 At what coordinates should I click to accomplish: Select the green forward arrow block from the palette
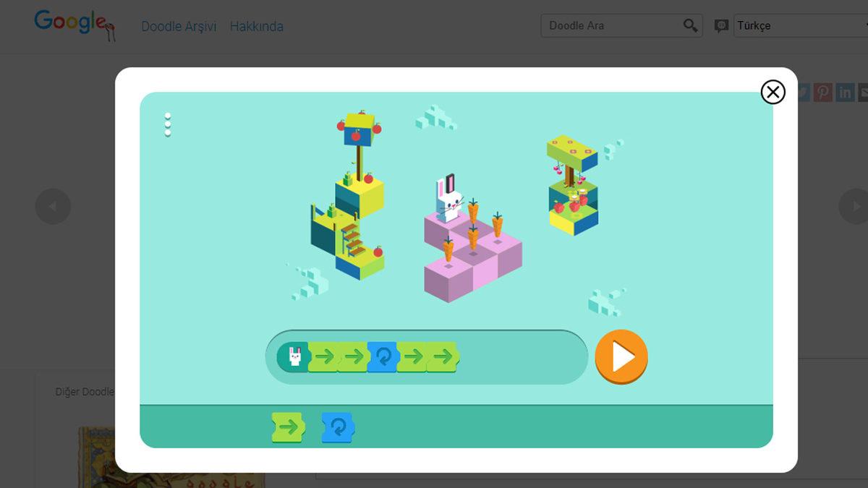click(289, 427)
